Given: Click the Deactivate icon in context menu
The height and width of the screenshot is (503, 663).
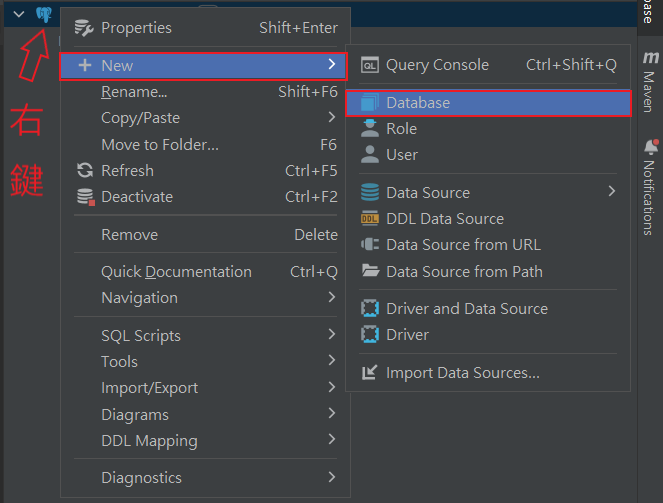Looking at the screenshot, I should [85, 197].
